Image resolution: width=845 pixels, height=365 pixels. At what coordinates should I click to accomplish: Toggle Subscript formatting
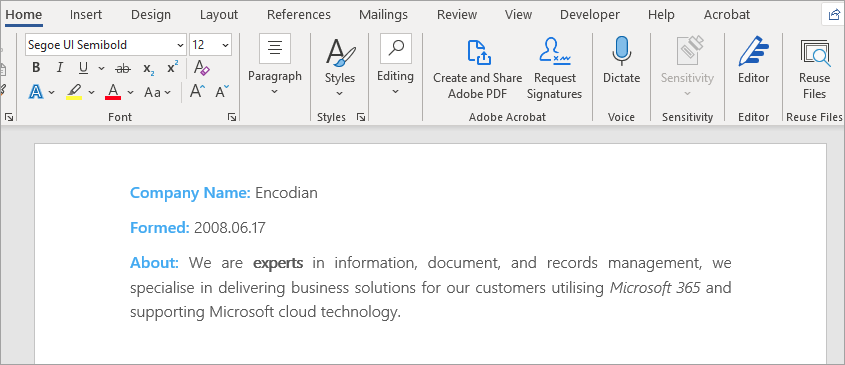(149, 68)
